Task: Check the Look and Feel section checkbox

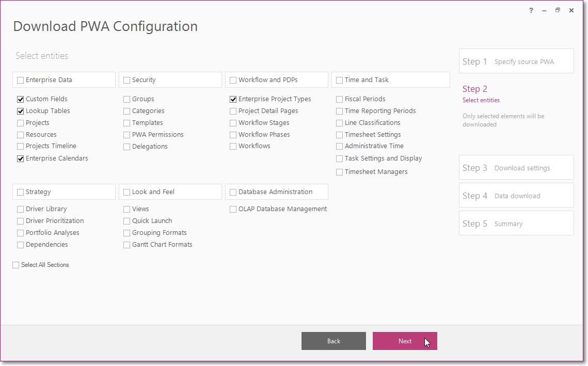Action: tap(127, 192)
